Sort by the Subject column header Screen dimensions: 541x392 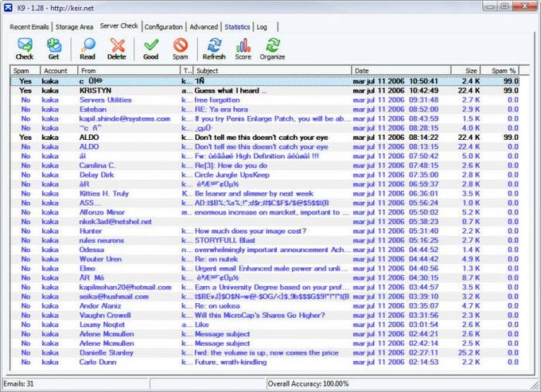pos(272,70)
